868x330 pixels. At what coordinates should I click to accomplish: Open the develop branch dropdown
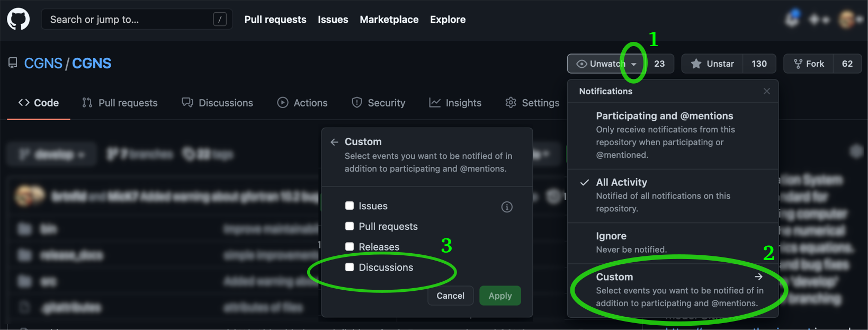click(x=52, y=155)
